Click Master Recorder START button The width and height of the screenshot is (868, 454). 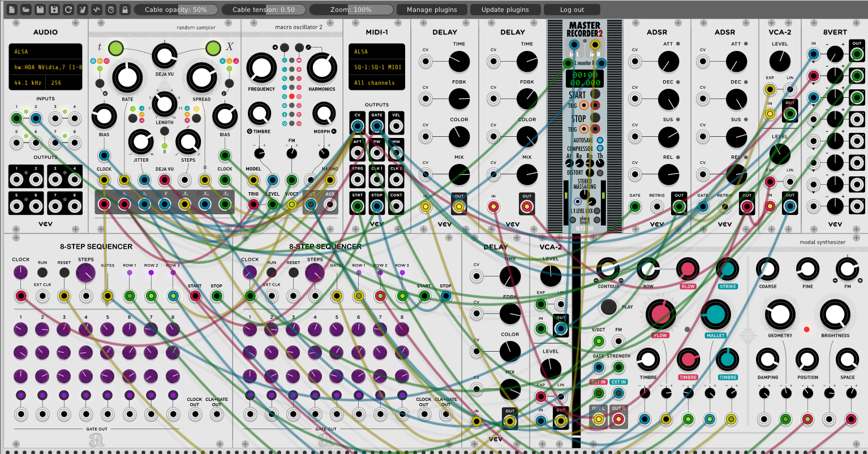(595, 94)
